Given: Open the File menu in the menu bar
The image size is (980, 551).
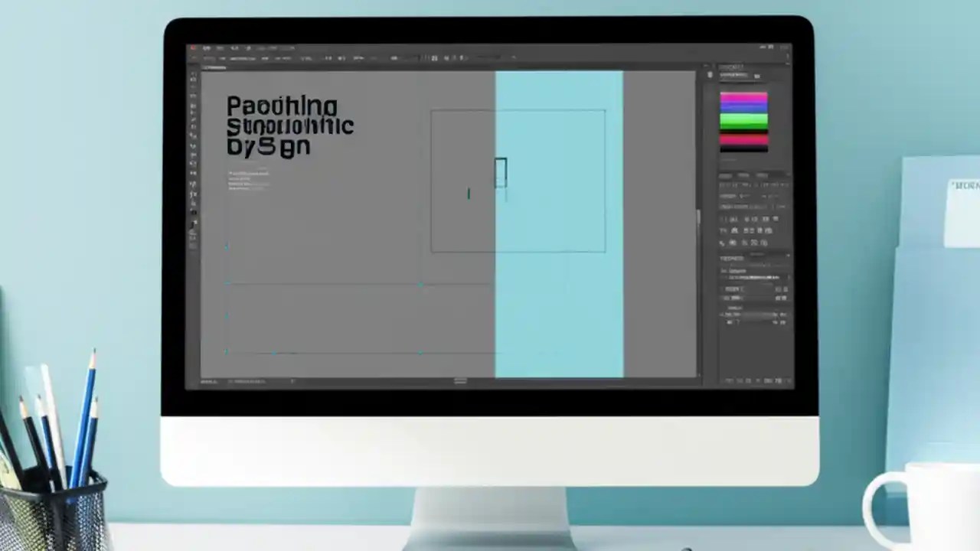Looking at the screenshot, I should (x=207, y=47).
